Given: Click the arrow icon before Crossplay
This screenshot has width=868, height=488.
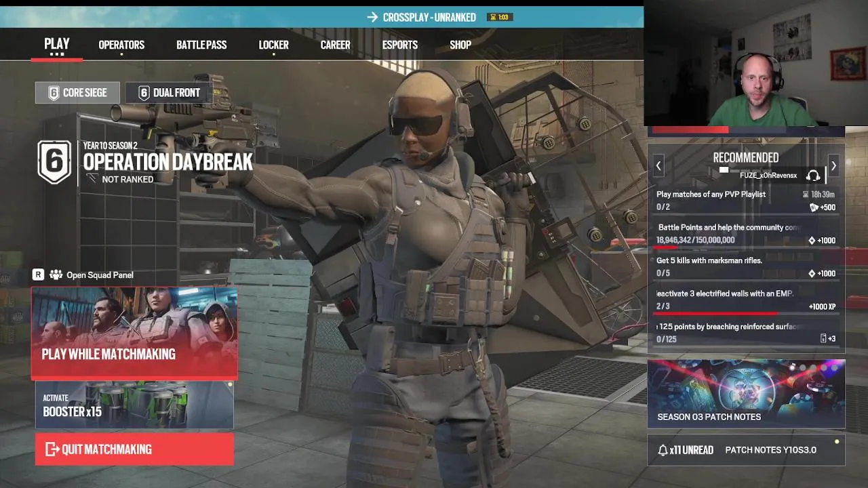Looking at the screenshot, I should (x=372, y=17).
